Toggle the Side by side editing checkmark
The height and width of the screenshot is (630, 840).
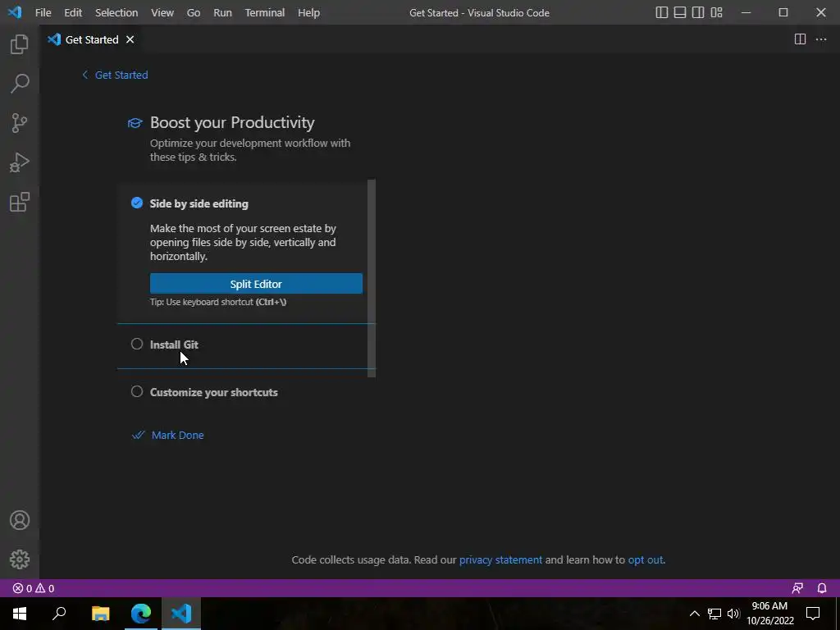coord(137,203)
